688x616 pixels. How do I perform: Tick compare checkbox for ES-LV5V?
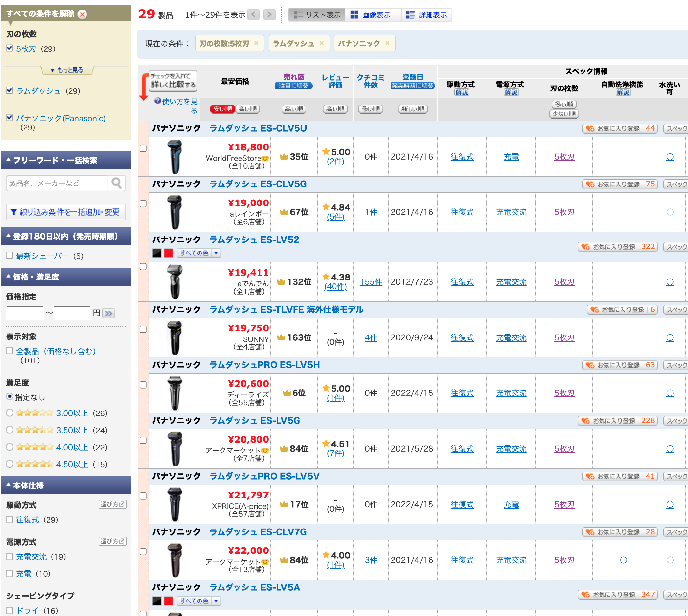point(143,496)
